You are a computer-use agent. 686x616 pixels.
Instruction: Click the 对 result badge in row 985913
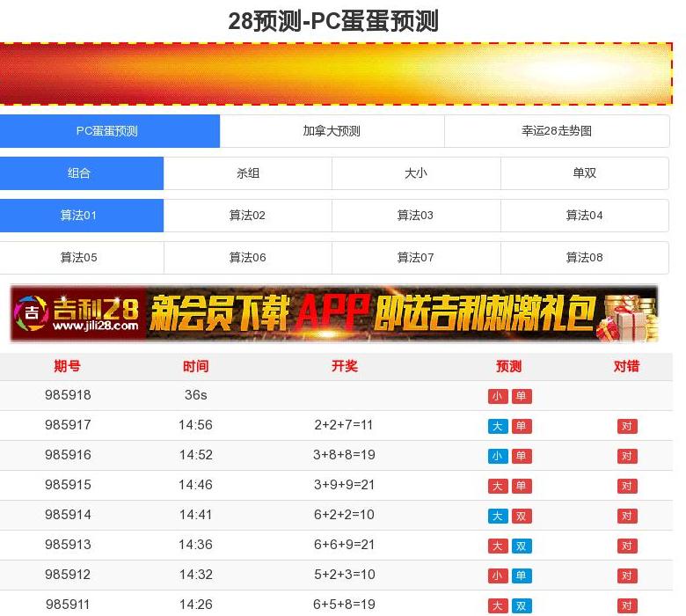pos(627,546)
